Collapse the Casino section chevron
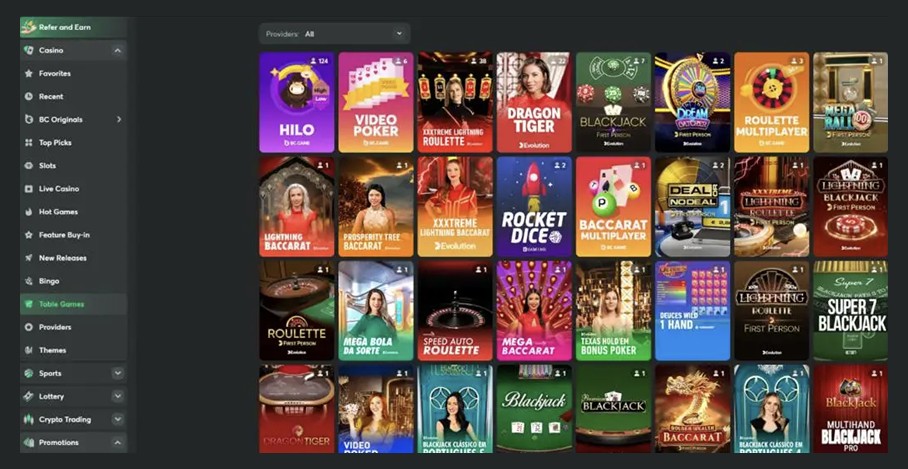908x469 pixels. click(118, 50)
